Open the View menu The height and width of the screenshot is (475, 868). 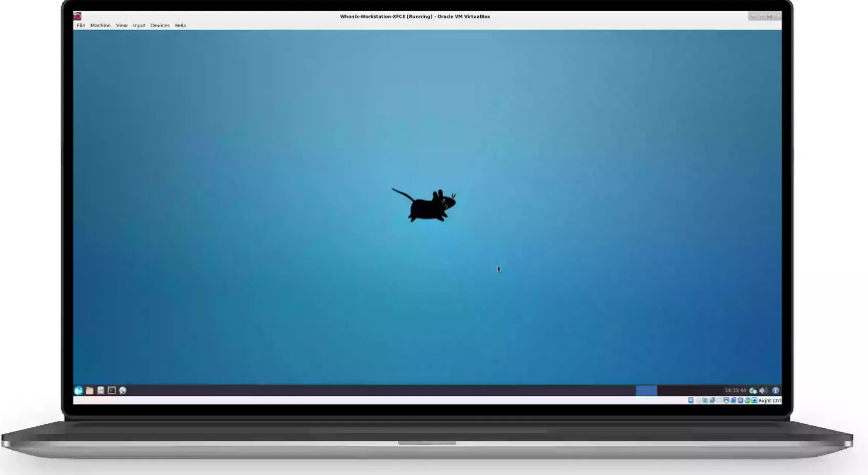[x=122, y=26]
